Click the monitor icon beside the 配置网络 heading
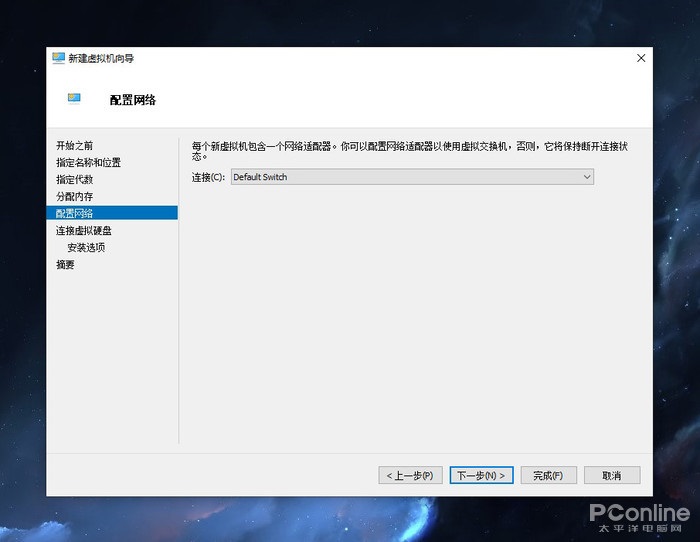This screenshot has width=700, height=542. point(74,98)
